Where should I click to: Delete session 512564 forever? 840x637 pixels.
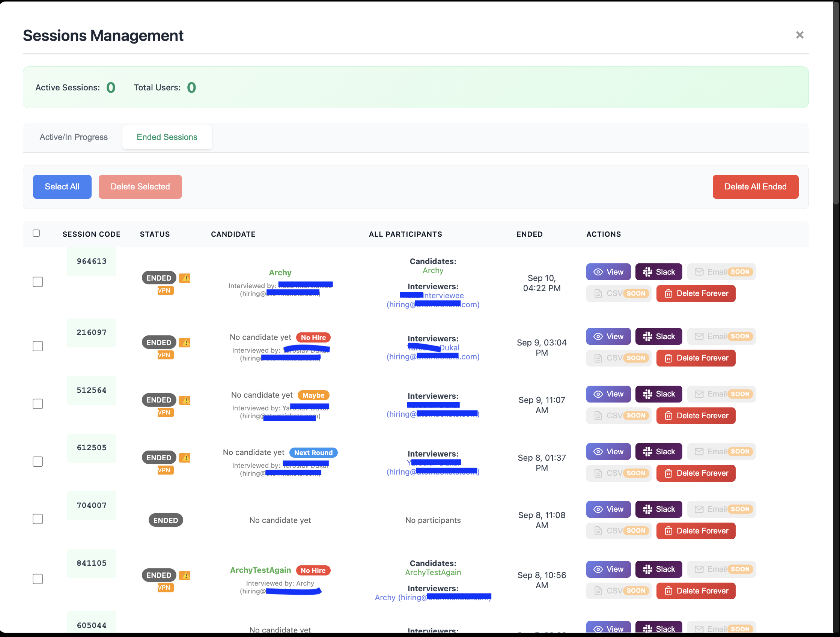pos(696,416)
